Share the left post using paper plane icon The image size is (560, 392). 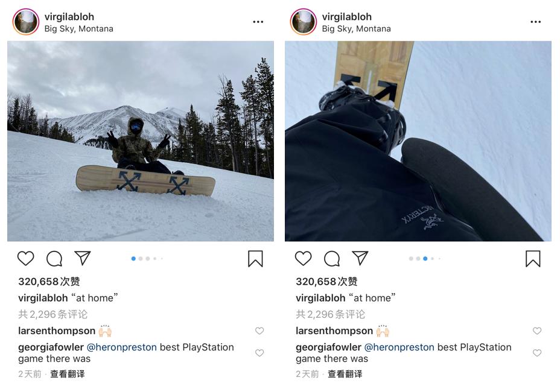pyautogui.click(x=83, y=258)
